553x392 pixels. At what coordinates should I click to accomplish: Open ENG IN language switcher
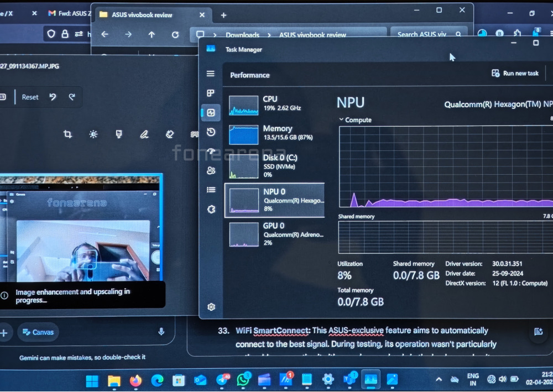click(473, 379)
